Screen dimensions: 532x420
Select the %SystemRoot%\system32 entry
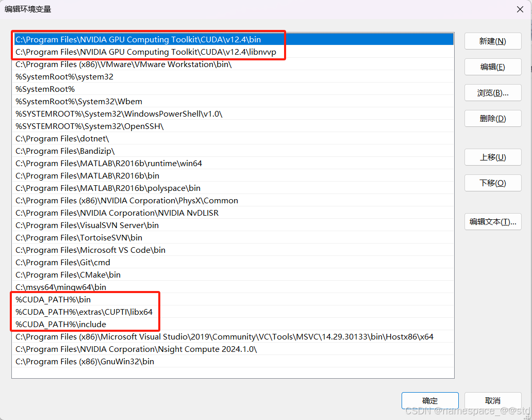click(233, 77)
